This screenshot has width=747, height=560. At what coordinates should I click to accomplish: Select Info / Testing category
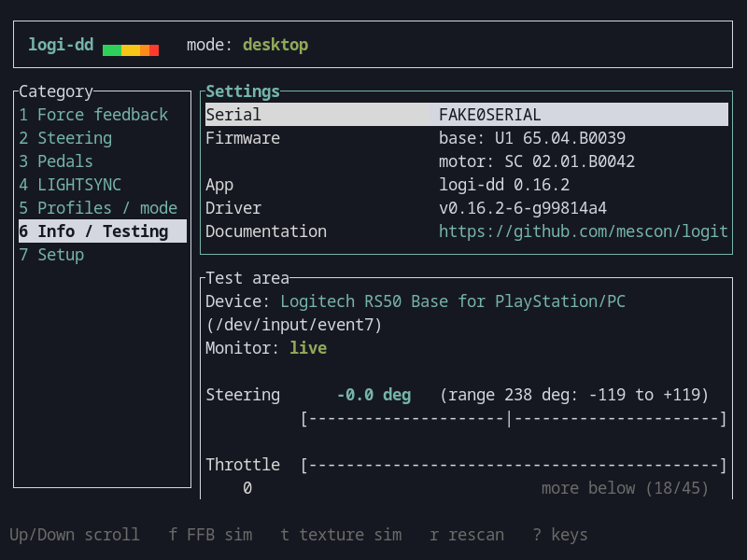(103, 231)
